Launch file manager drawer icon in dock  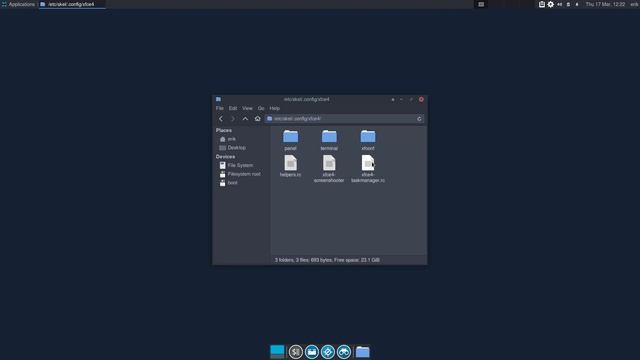(312, 352)
